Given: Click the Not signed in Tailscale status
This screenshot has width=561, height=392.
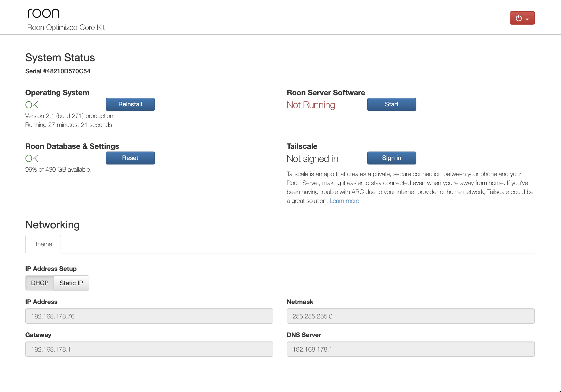Looking at the screenshot, I should (312, 159).
